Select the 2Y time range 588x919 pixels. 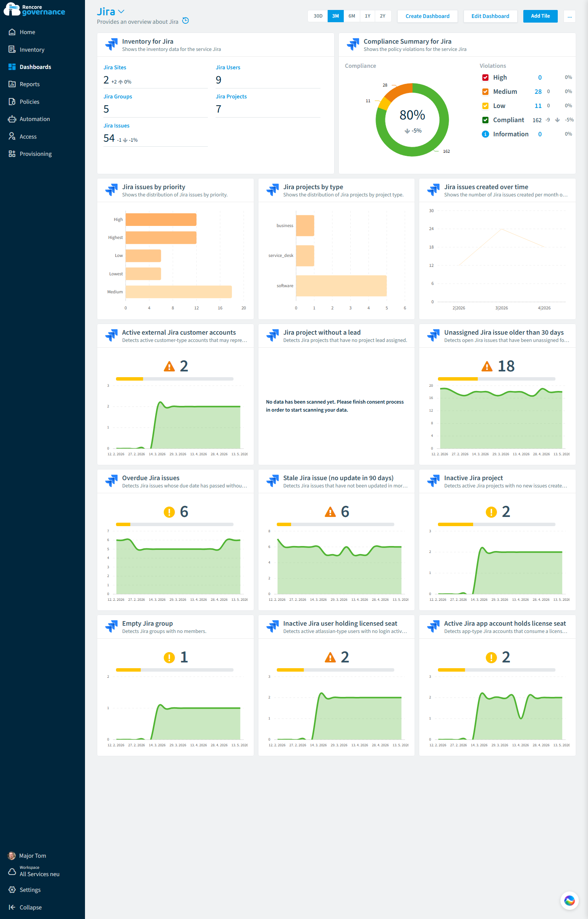pos(383,16)
